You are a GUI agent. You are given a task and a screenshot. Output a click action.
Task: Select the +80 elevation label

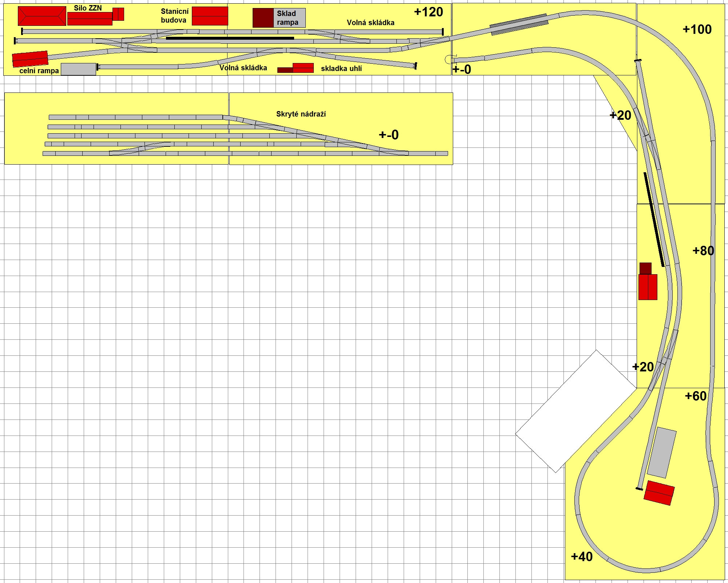[x=703, y=251]
